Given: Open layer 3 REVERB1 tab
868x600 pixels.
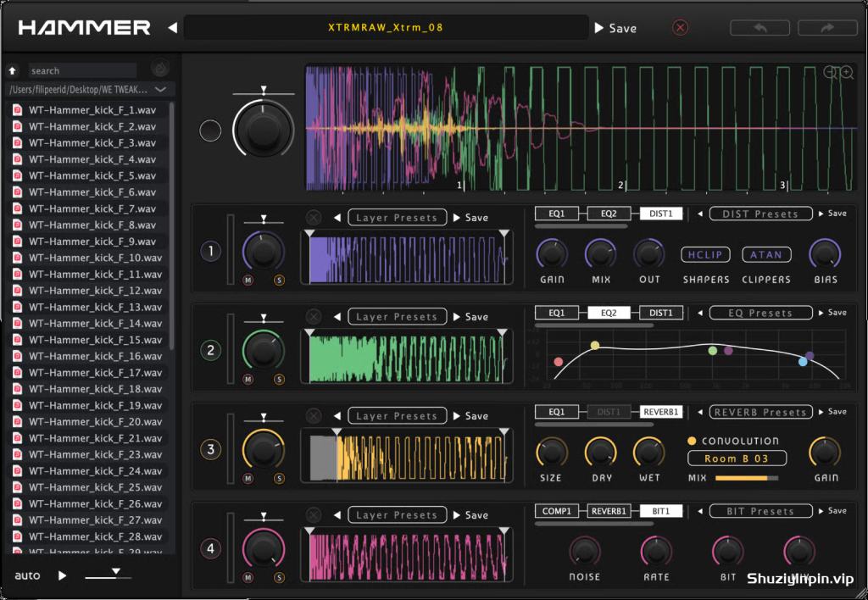Looking at the screenshot, I should tap(661, 412).
